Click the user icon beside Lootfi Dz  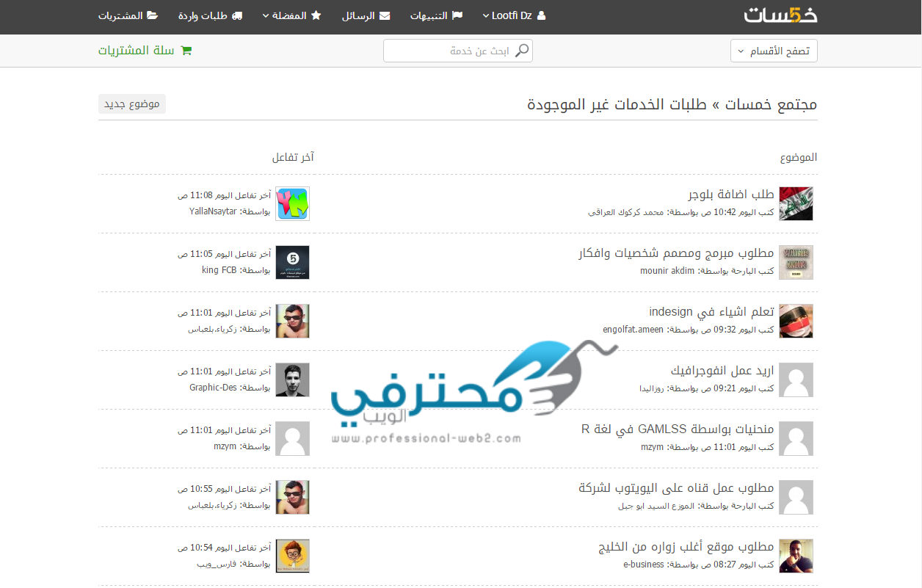pyautogui.click(x=542, y=15)
